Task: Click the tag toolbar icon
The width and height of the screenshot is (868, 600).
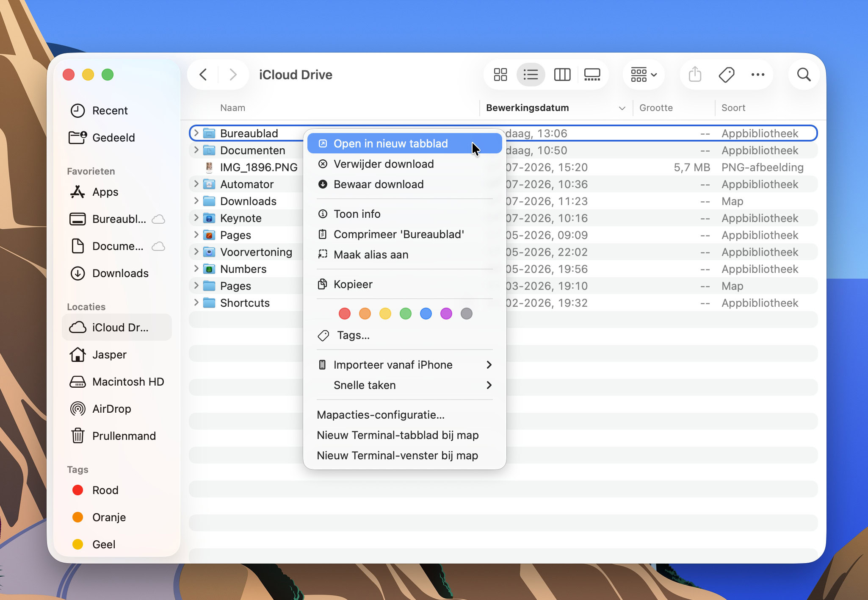Action: pyautogui.click(x=727, y=75)
